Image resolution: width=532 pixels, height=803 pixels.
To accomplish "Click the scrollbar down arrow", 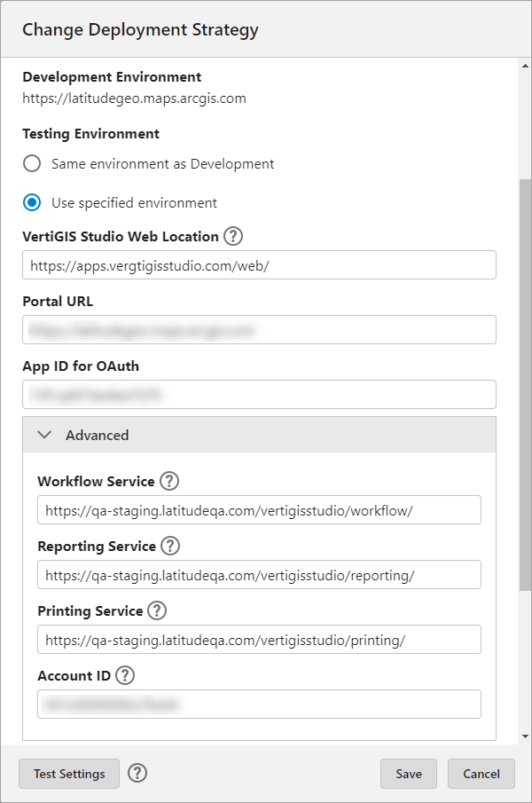I will pos(525,736).
